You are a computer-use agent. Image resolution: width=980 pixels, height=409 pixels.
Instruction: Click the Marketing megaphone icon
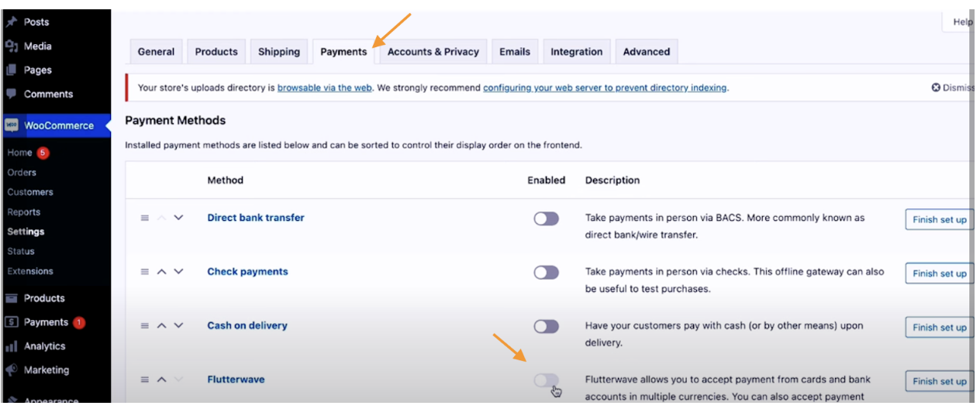tap(12, 370)
